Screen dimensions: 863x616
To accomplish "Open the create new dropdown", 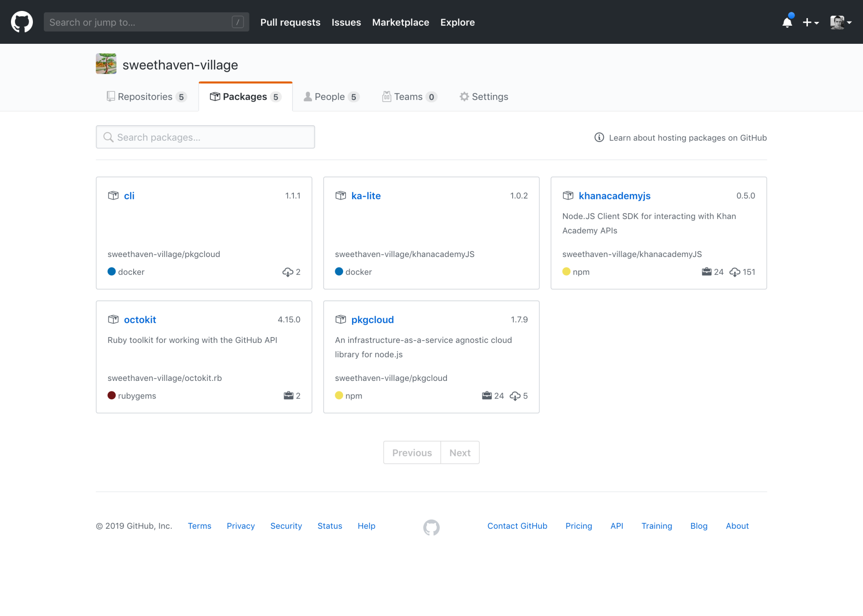I will [x=810, y=22].
